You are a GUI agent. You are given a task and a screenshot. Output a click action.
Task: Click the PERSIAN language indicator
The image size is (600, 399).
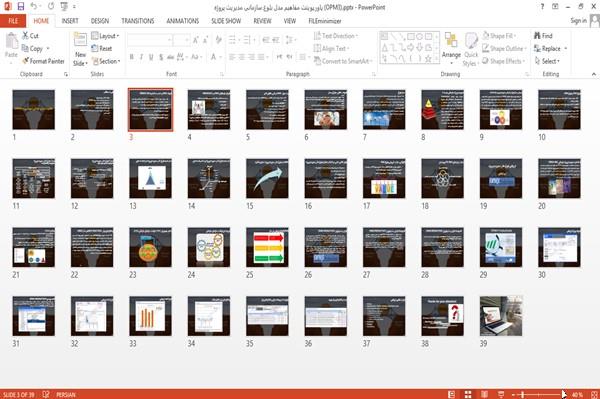tap(66, 394)
